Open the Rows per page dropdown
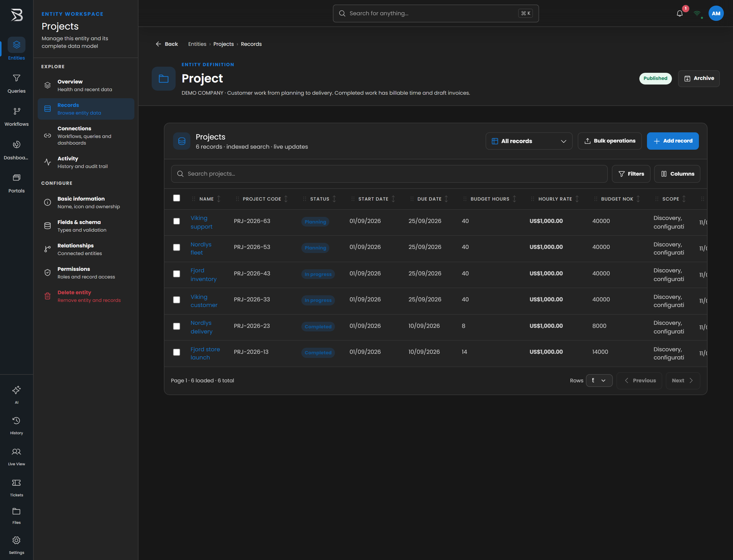This screenshot has height=560, width=733. (599, 380)
